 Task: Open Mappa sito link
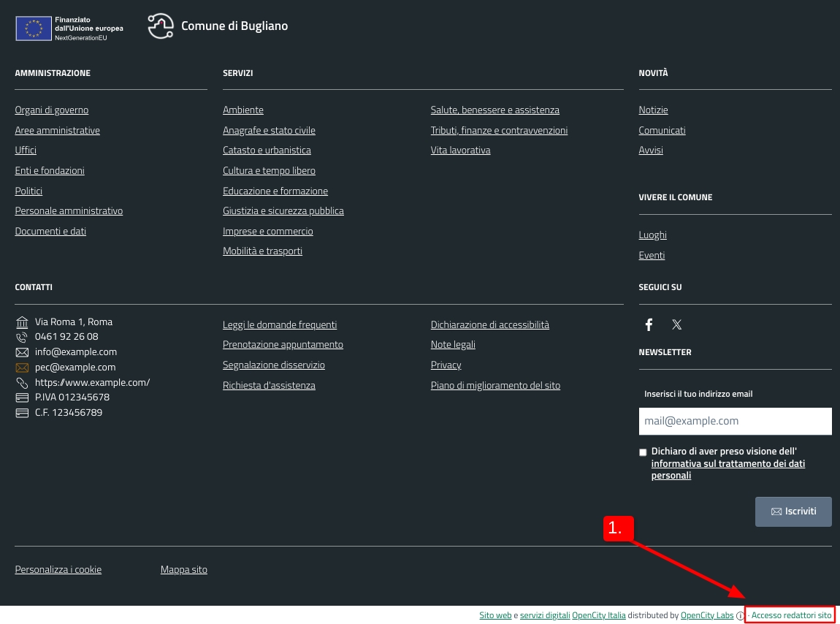[184, 570]
